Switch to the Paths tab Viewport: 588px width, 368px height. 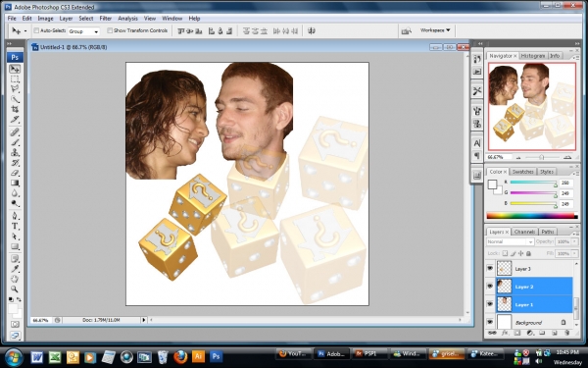click(547, 232)
